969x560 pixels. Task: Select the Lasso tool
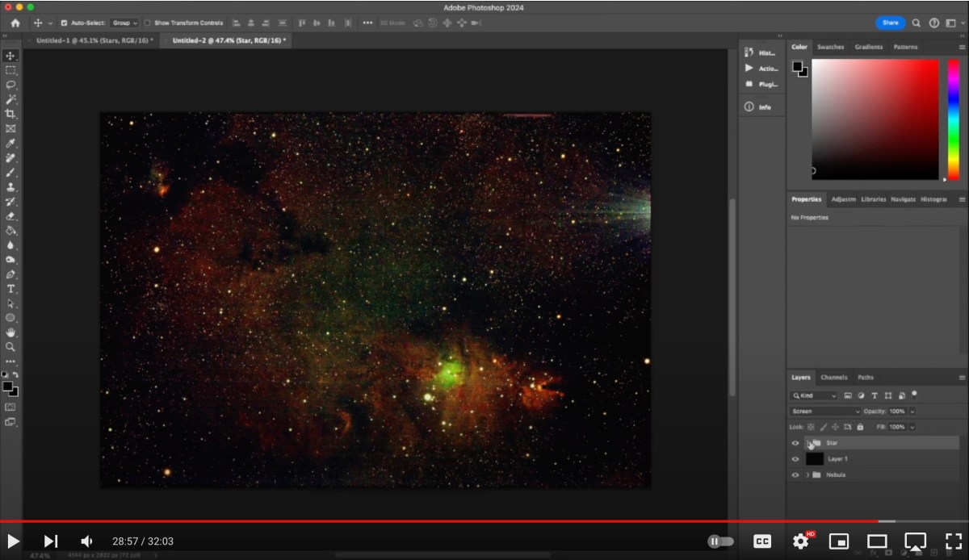tap(10, 85)
